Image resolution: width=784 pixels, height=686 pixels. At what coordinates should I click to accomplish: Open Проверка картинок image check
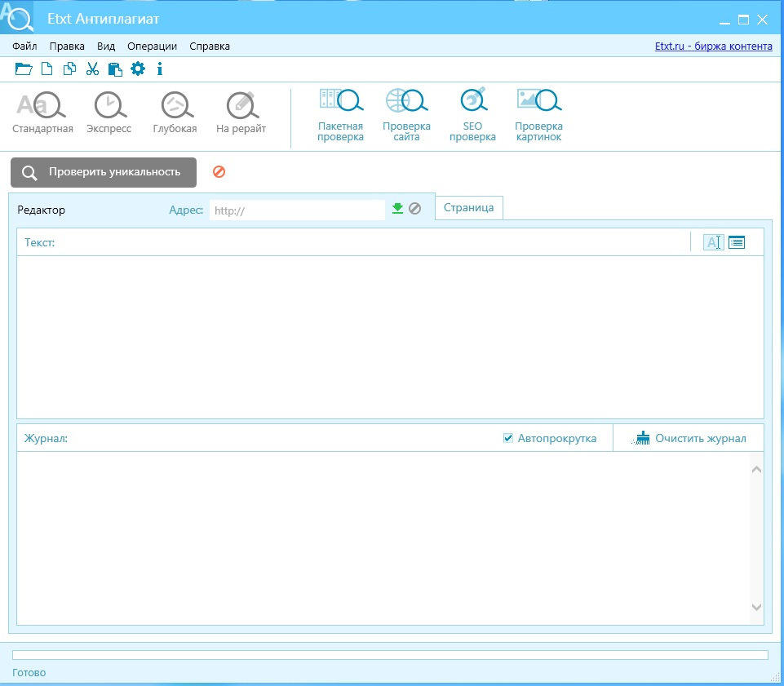[x=538, y=115]
